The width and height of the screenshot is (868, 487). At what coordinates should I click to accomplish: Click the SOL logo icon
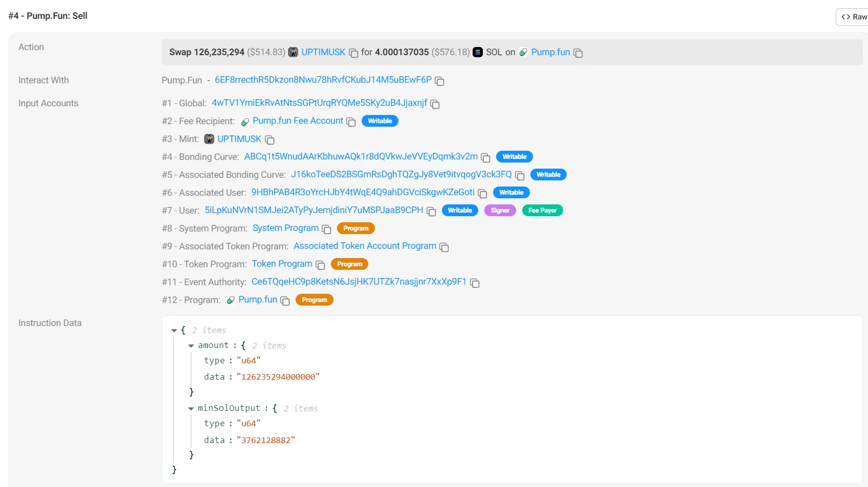click(x=478, y=52)
